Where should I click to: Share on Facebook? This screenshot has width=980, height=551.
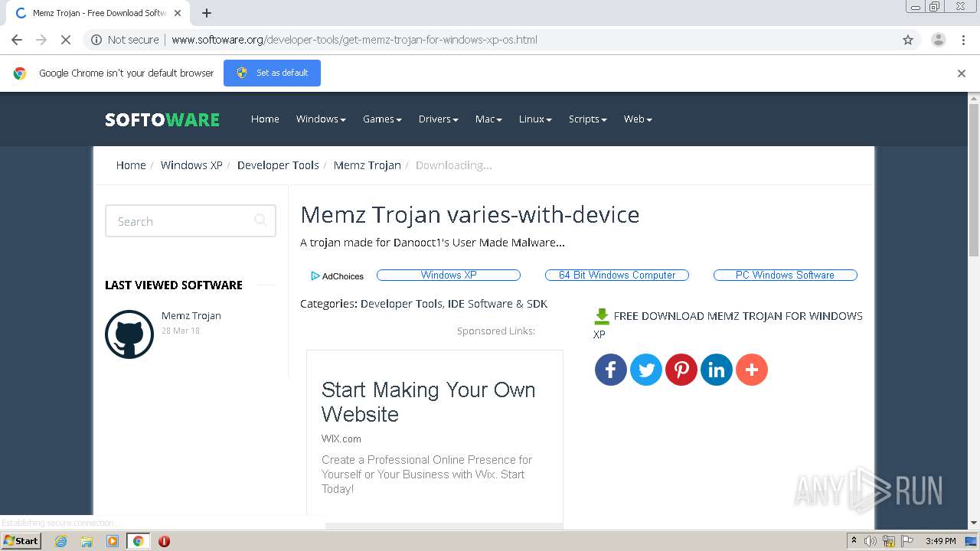pyautogui.click(x=611, y=370)
